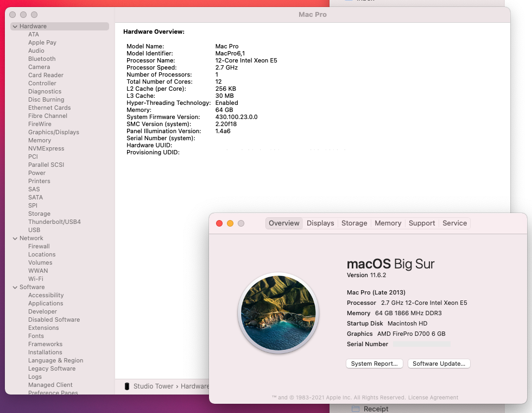532x413 pixels.
Task: Select Wi-Fi under Network
Action: point(36,279)
